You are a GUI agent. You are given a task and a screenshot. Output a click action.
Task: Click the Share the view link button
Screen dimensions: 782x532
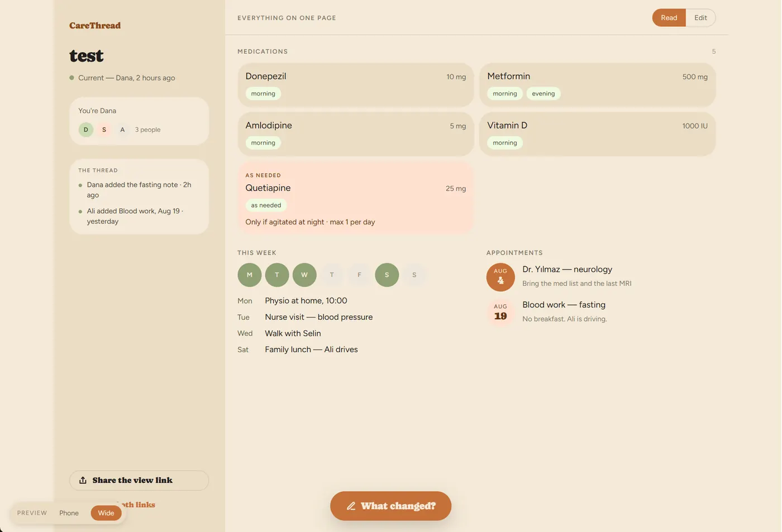pyautogui.click(x=139, y=480)
